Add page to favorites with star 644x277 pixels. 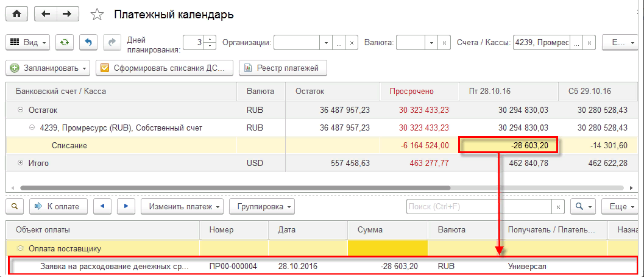point(96,14)
